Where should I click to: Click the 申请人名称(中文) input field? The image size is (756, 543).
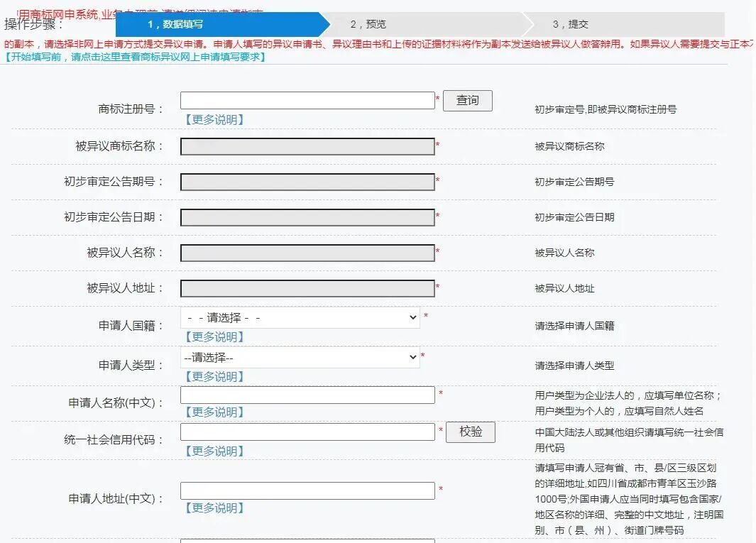coord(305,395)
